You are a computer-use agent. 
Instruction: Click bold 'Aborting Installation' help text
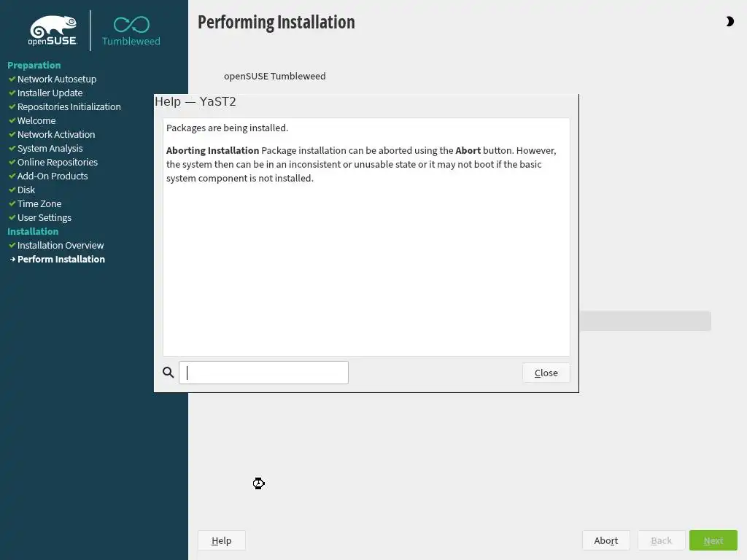[212, 150]
